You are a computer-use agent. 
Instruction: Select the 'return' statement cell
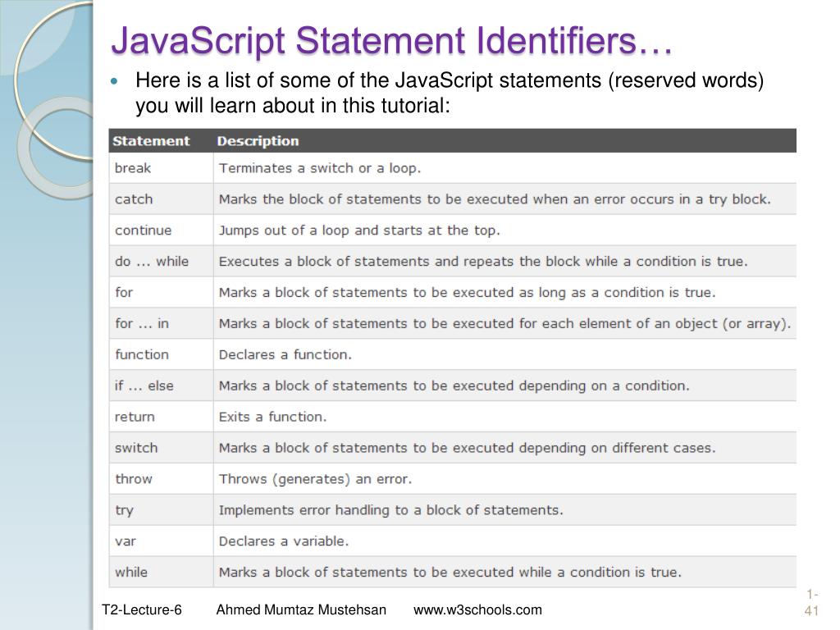pyautogui.click(x=135, y=417)
